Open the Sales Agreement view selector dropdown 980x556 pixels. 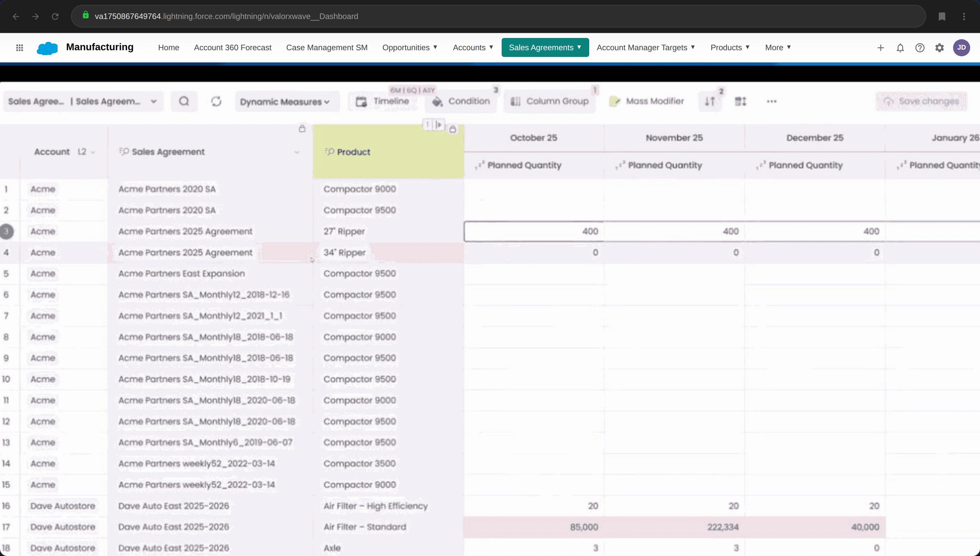[83, 101]
